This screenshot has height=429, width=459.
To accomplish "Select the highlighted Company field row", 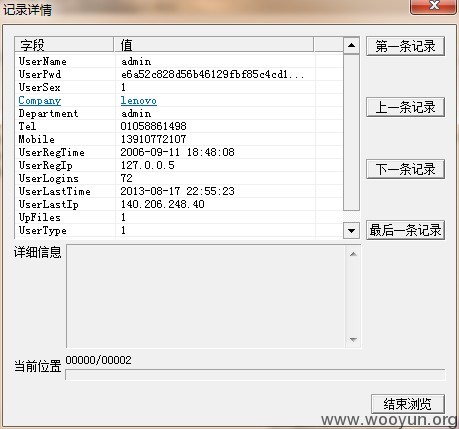I will pyautogui.click(x=179, y=100).
